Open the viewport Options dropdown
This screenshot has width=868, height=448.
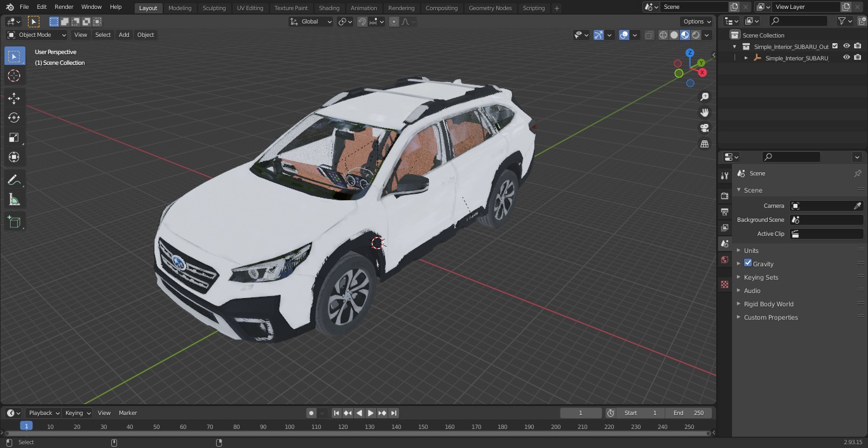(x=697, y=22)
